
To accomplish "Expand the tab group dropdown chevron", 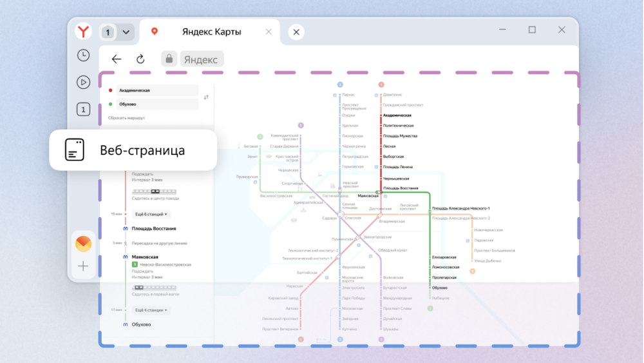I will click(126, 32).
